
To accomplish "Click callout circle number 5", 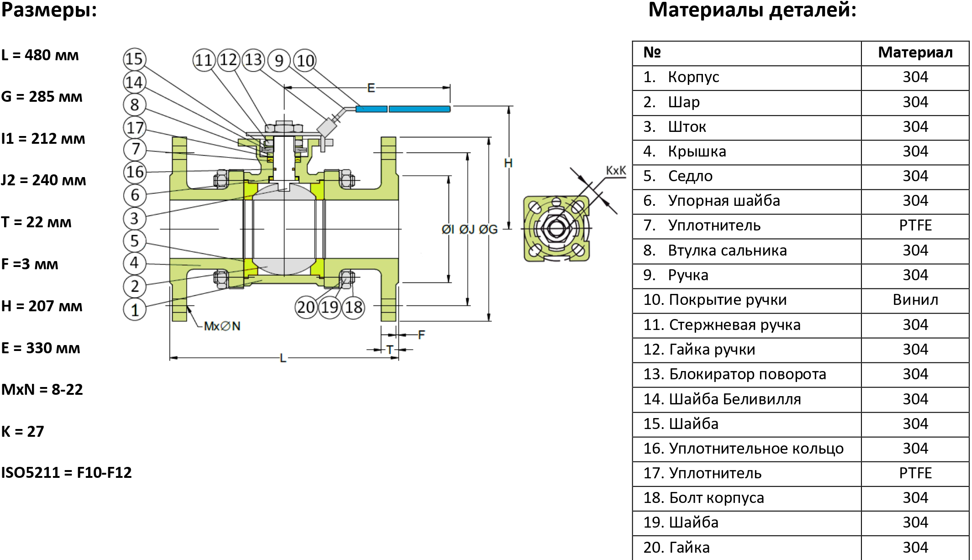I will pos(134,241).
